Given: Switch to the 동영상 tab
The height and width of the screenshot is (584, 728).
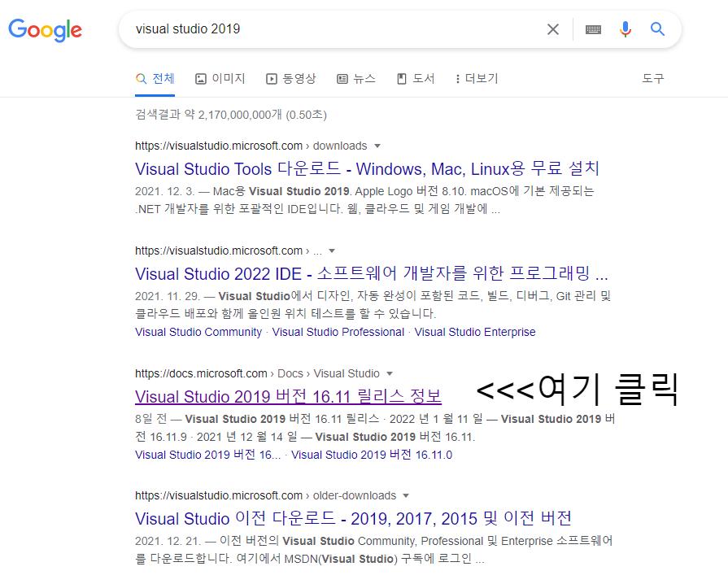Looking at the screenshot, I should click(290, 78).
